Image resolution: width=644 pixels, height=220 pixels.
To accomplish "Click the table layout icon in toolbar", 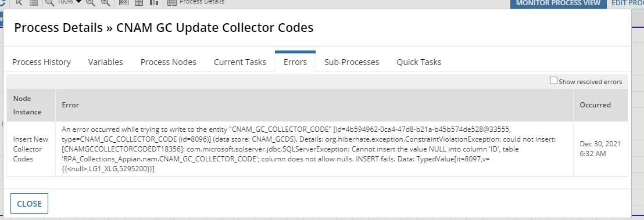I will click(139, 2).
